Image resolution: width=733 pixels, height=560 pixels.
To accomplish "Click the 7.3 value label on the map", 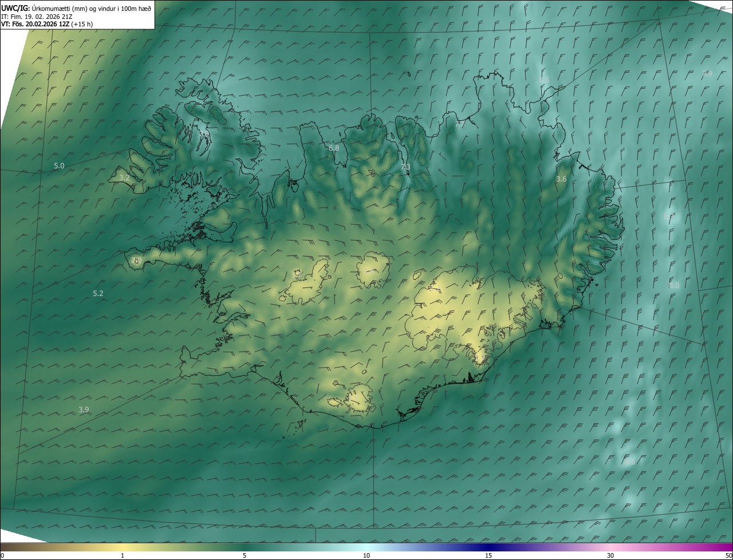I will [405, 167].
